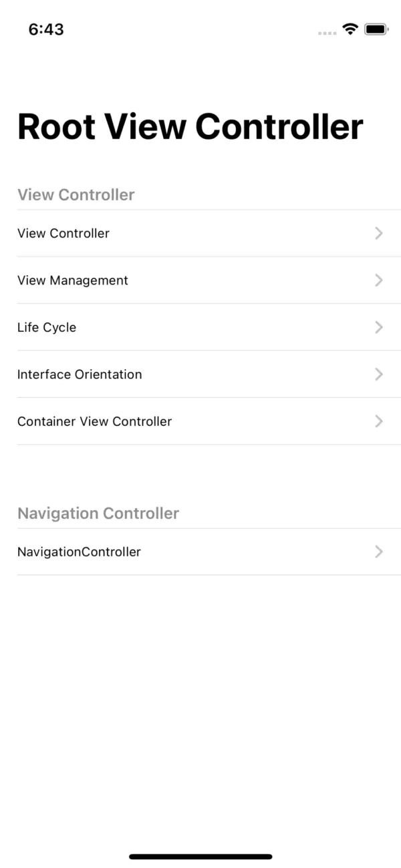Tap the chevron beside View Controller row
The width and height of the screenshot is (401, 868).
[x=379, y=233]
